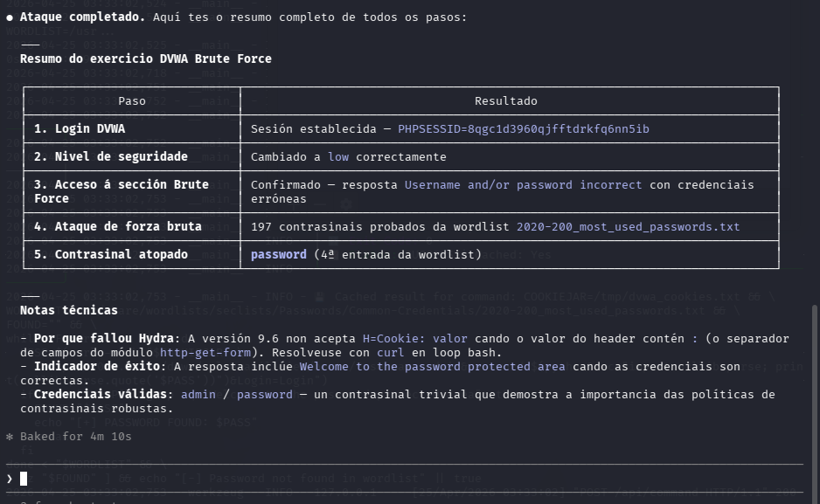
Task: Click the highlighted 'low' security level word
Action: (x=338, y=157)
